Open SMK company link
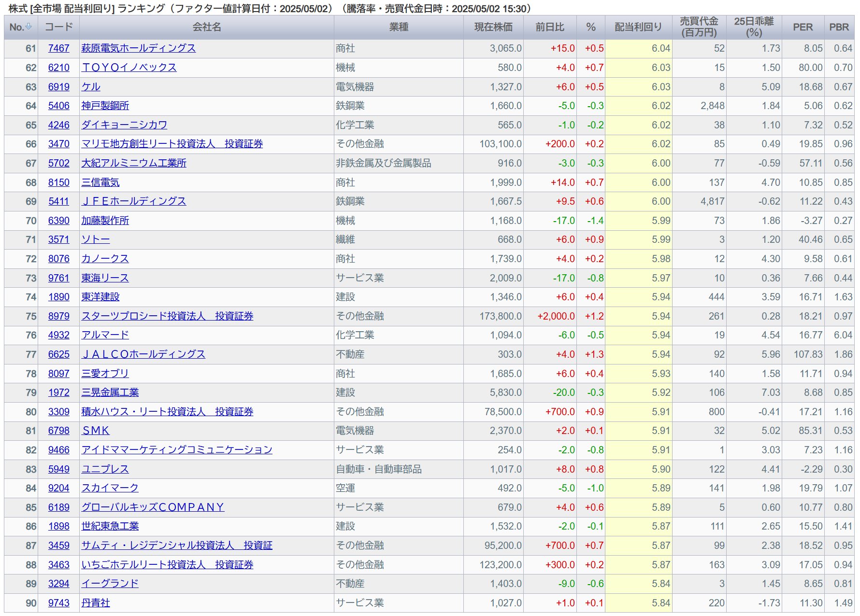The image size is (860, 616). 96,431
